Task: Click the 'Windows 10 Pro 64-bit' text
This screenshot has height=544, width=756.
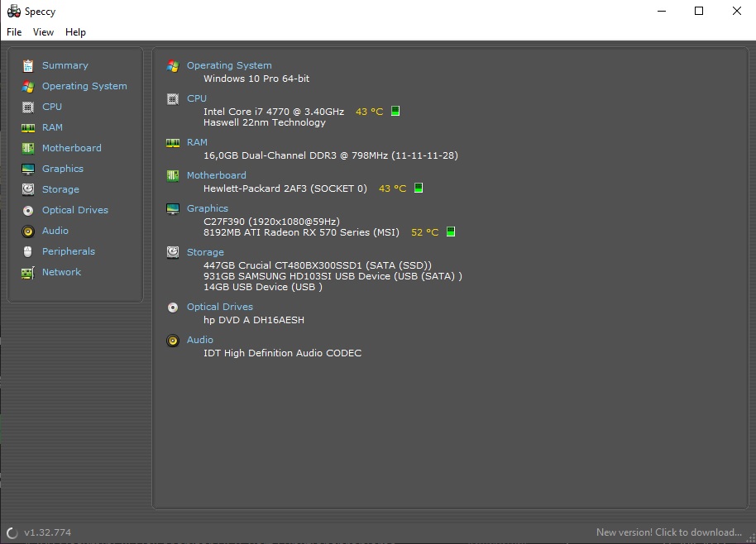Action: [256, 79]
